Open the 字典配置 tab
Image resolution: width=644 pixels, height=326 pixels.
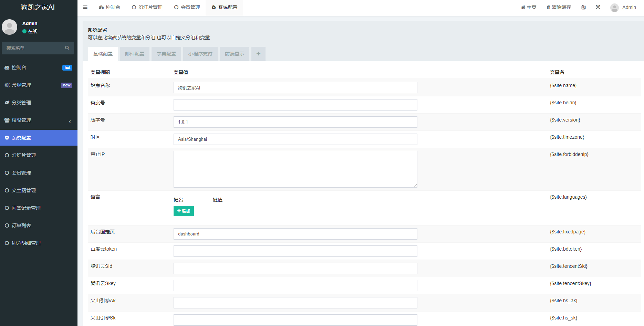166,54
